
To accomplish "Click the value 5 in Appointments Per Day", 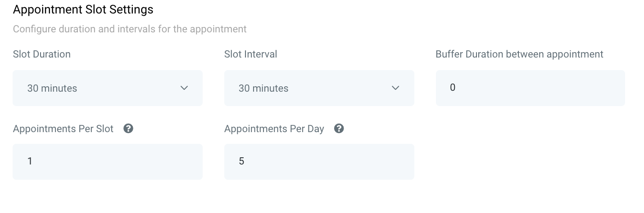I will tap(241, 161).
